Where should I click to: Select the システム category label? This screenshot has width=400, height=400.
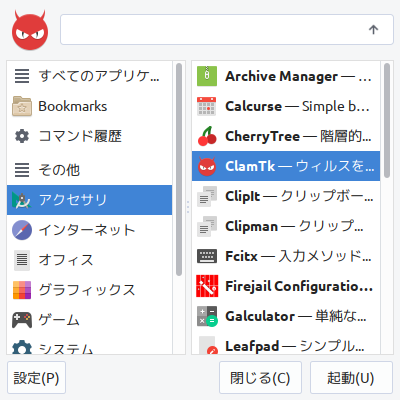coord(66,348)
